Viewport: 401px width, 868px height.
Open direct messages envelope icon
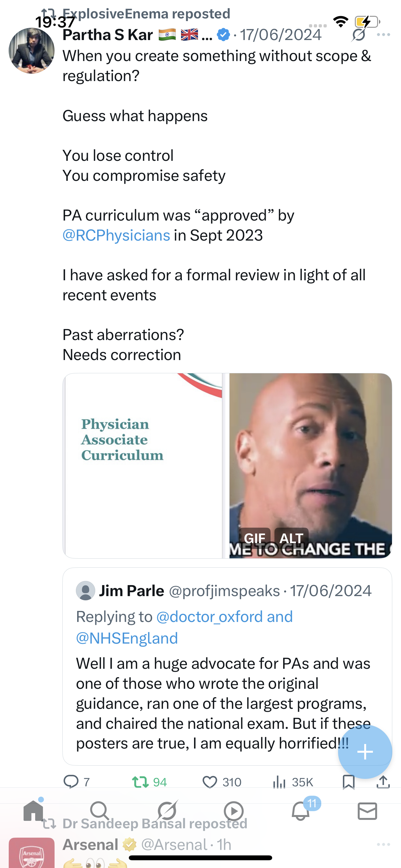367,811
